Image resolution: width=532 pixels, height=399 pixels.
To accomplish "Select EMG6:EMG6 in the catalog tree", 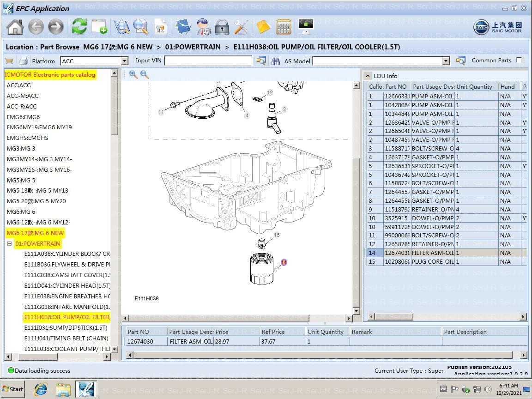I will coord(23,117).
